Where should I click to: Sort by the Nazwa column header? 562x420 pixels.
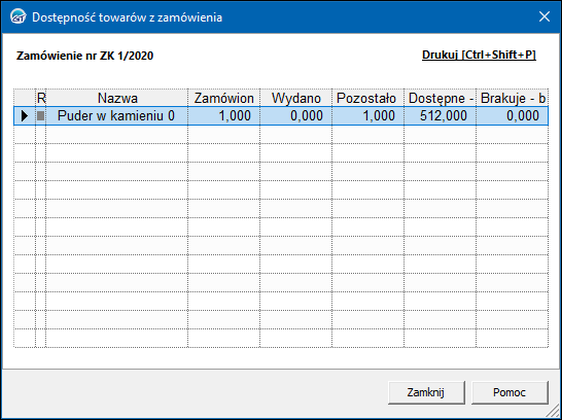pos(117,98)
